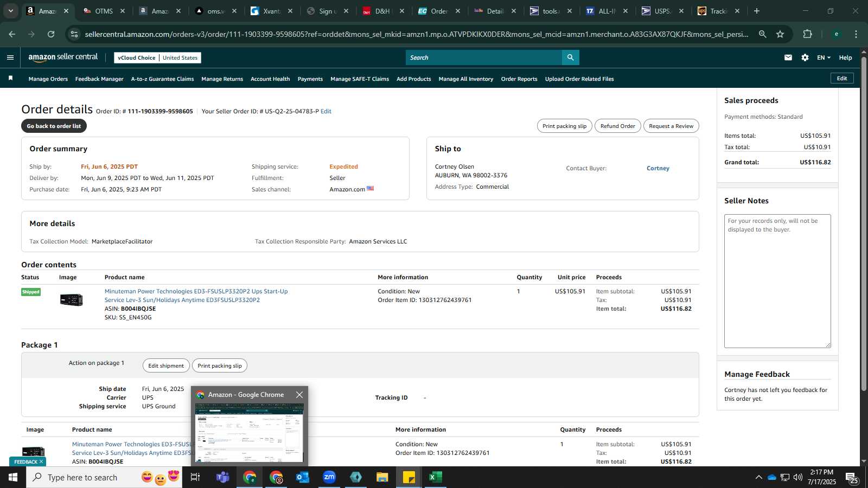868x488 pixels.
Task: Click the search magnifier button
Action: point(570,57)
